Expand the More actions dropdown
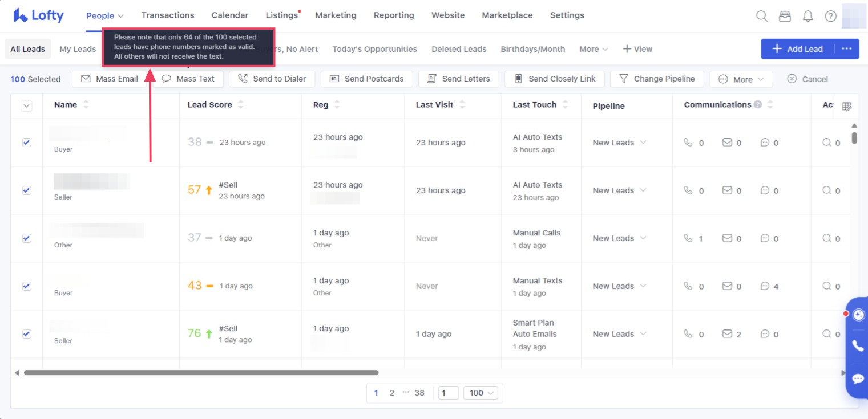This screenshot has height=419, width=868. click(741, 79)
